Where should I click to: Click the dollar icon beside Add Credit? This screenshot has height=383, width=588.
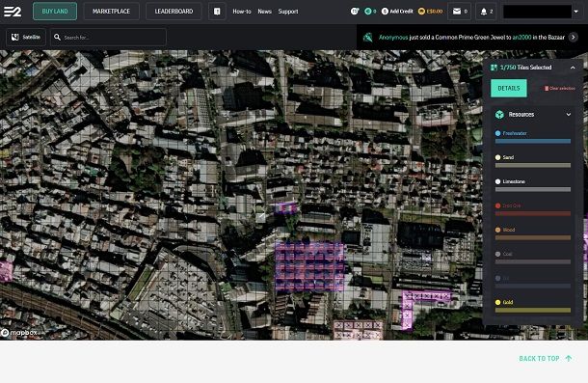tap(385, 12)
